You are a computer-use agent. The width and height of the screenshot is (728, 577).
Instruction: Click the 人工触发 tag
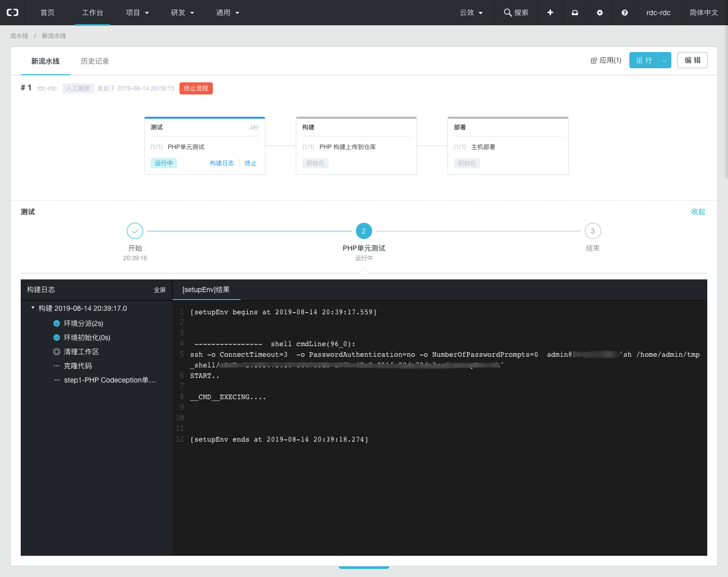[78, 88]
